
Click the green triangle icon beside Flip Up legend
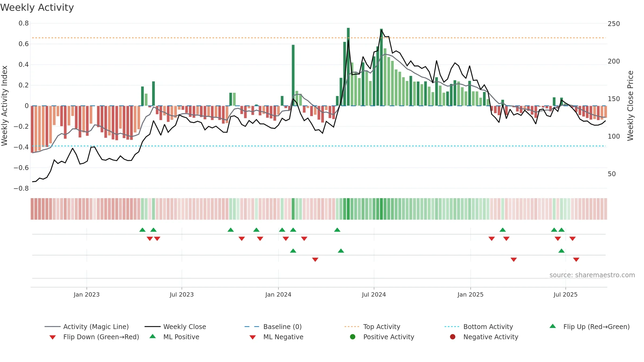pyautogui.click(x=553, y=326)
